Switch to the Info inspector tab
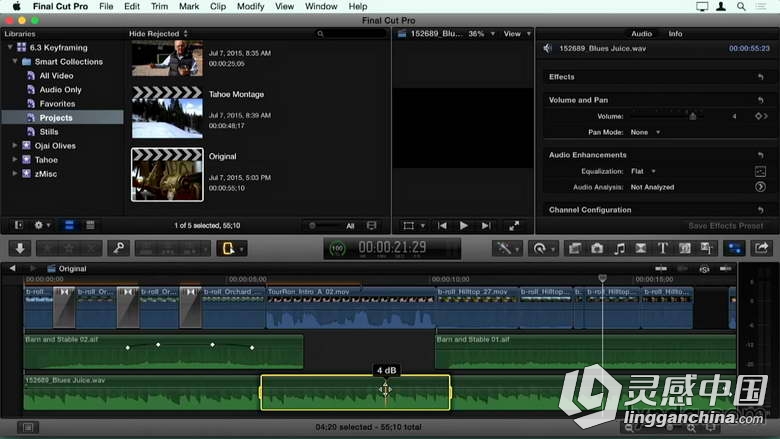Screen dimensions: 780x439 tap(675, 34)
